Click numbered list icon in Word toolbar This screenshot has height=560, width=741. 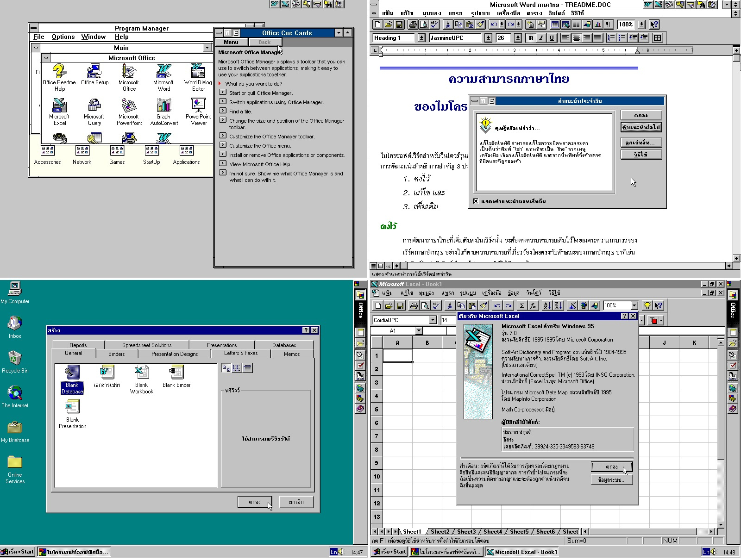(611, 38)
